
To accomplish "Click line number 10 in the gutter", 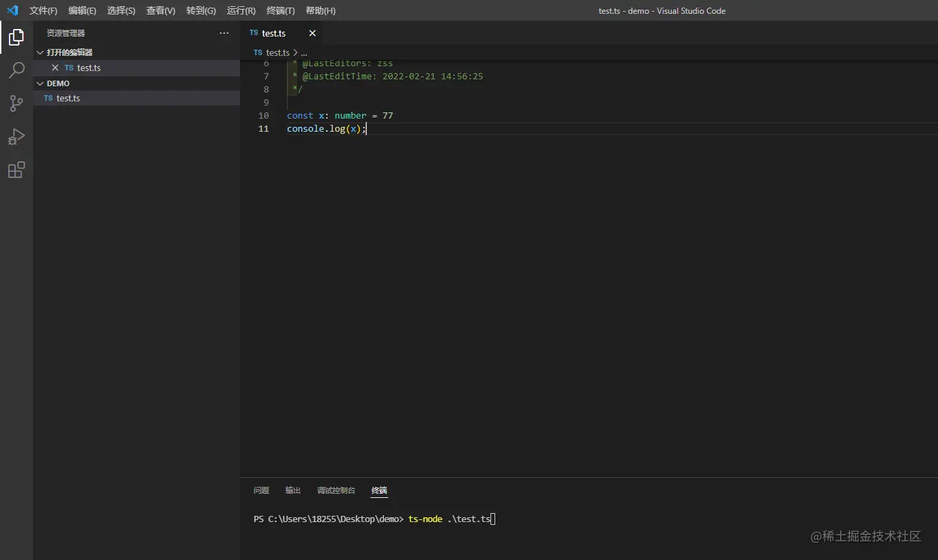I will tap(263, 116).
